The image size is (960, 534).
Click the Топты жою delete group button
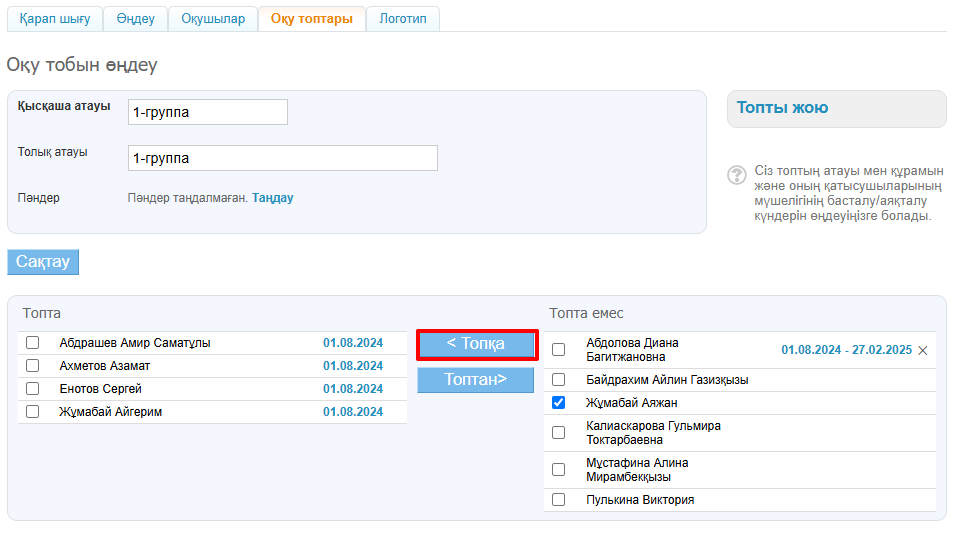click(x=782, y=108)
